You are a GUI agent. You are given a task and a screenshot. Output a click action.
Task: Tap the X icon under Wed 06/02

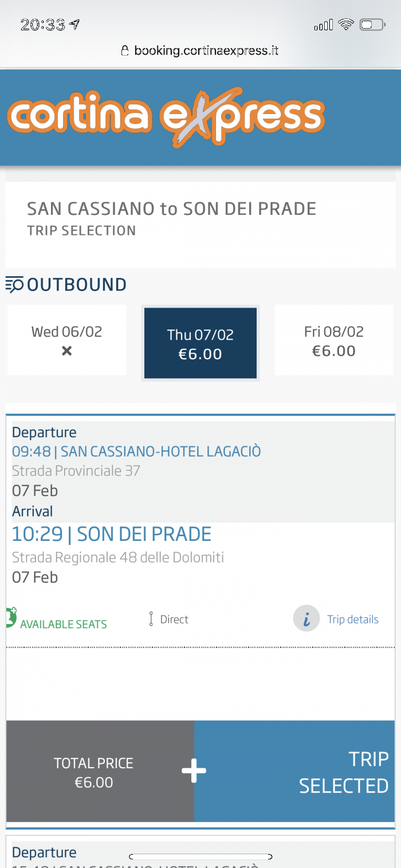coord(67,351)
